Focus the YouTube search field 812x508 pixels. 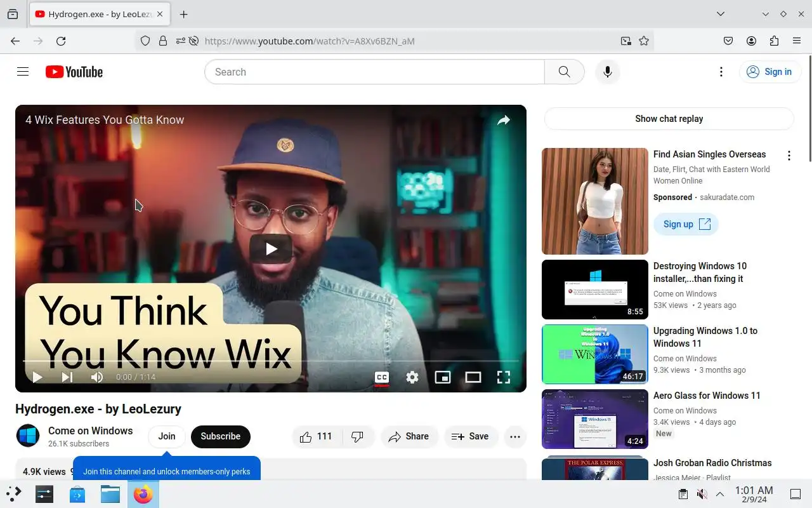click(x=374, y=72)
